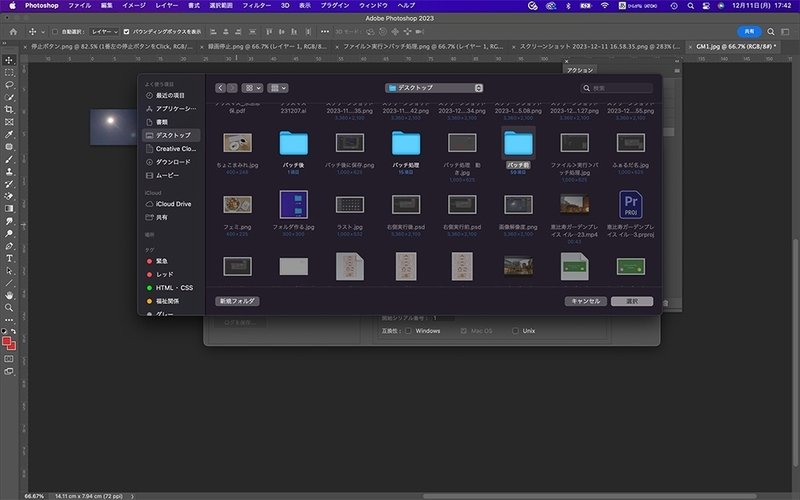Image resolution: width=800 pixels, height=500 pixels.
Task: Select ダウンロード in the dialog sidebar
Action: (171, 162)
